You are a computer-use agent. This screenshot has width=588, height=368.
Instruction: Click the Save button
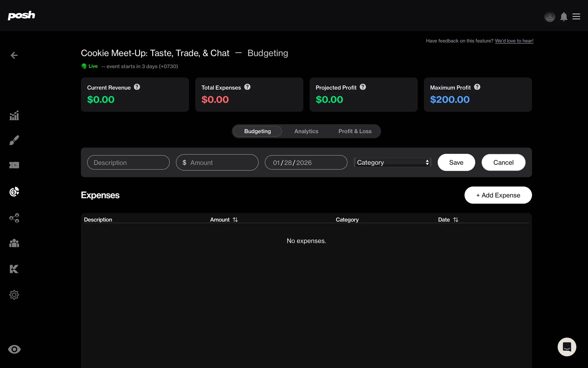[456, 163]
